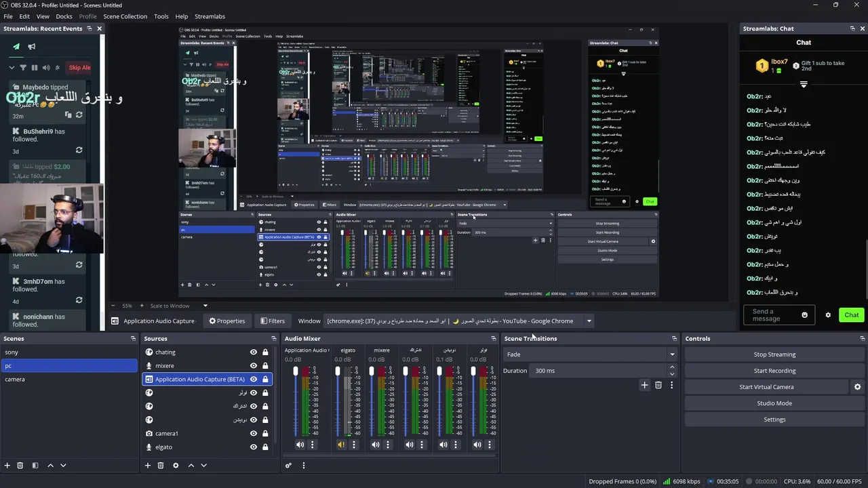868x488 pixels.
Task: Expand the Recent Events chevron menu
Action: click(12, 67)
